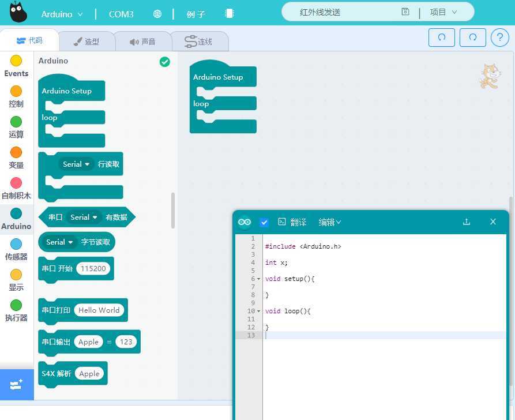Open Serial dropdown in 有数据 block
The height and width of the screenshot is (420, 515).
tap(84, 217)
